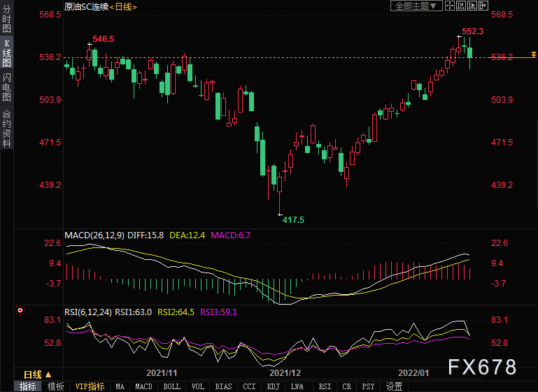Select the K线图 side tab
Viewport: 538px width, 392px height.
click(x=6, y=53)
